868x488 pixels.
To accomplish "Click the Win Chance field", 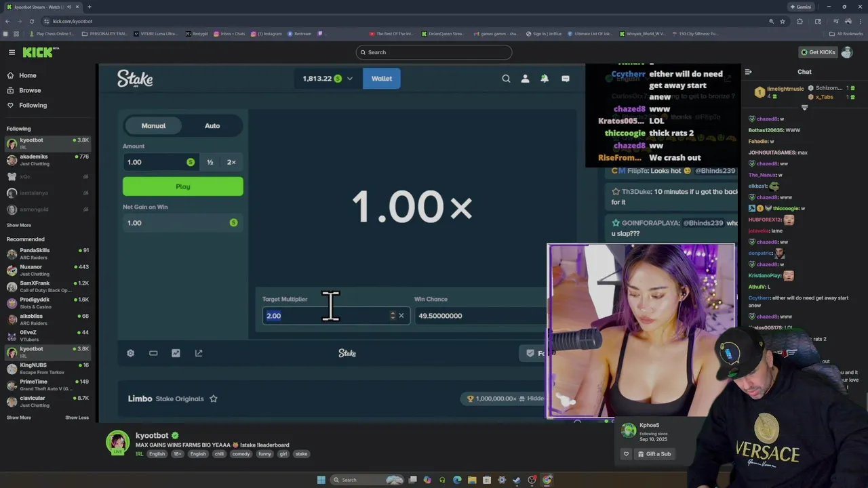I will 480,316.
